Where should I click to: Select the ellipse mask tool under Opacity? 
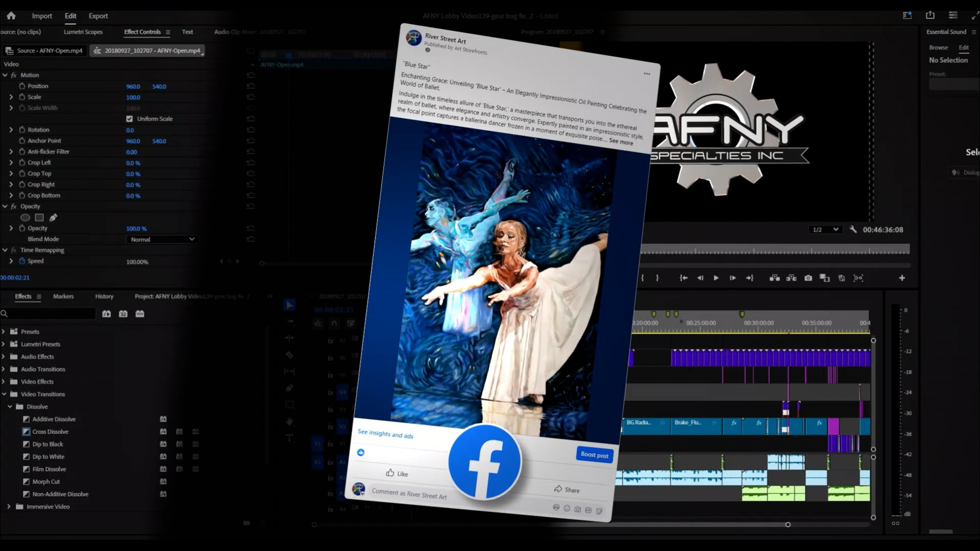(x=25, y=217)
